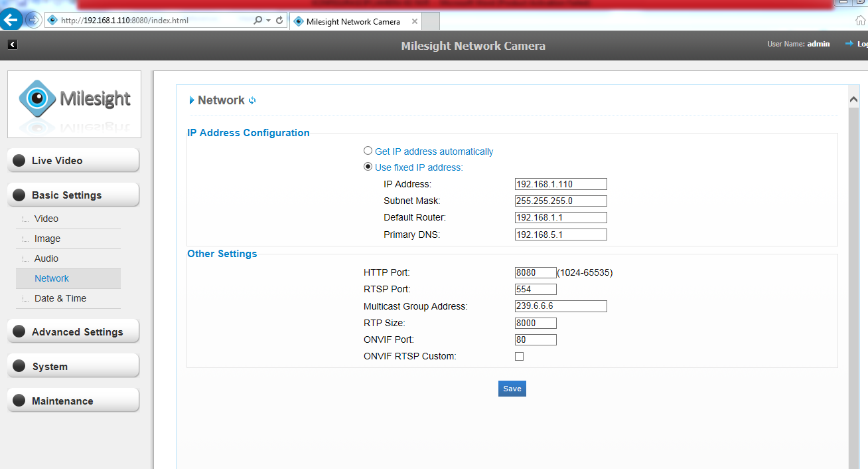Enable the ONVIF RTSP Custom checkbox
Viewport: 868px width, 469px height.
pyautogui.click(x=520, y=356)
